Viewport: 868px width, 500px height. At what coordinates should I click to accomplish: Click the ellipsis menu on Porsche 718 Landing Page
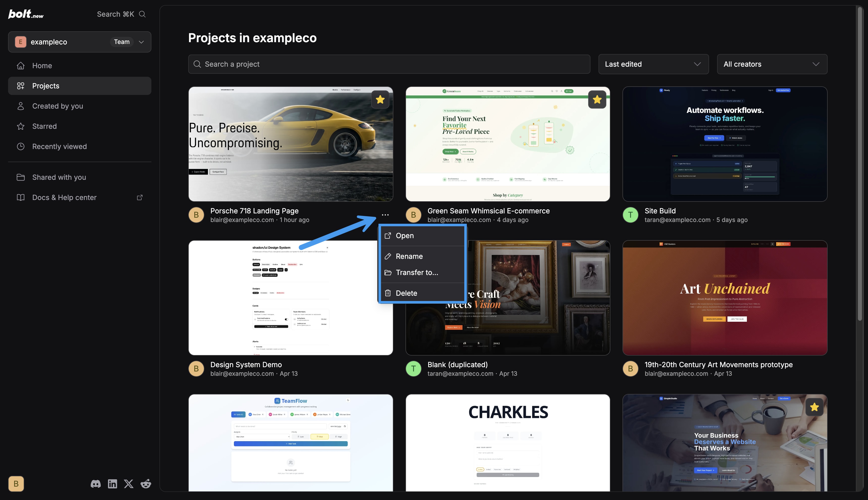[x=385, y=215]
